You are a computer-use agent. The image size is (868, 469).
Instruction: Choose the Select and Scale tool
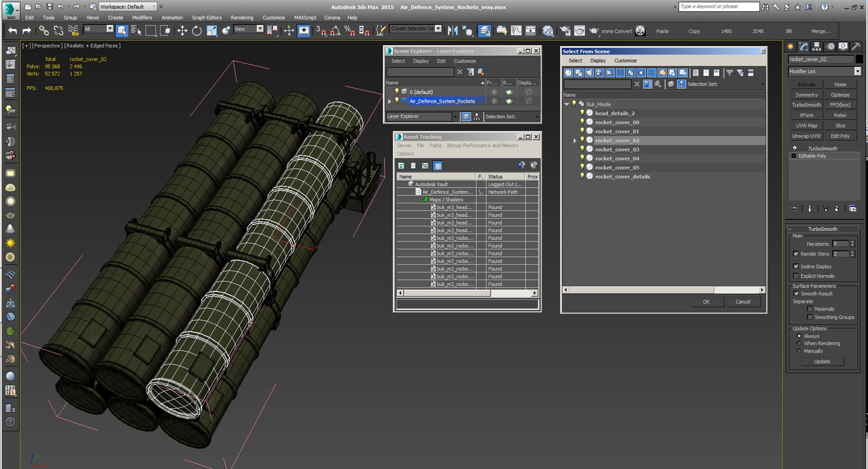(x=212, y=30)
